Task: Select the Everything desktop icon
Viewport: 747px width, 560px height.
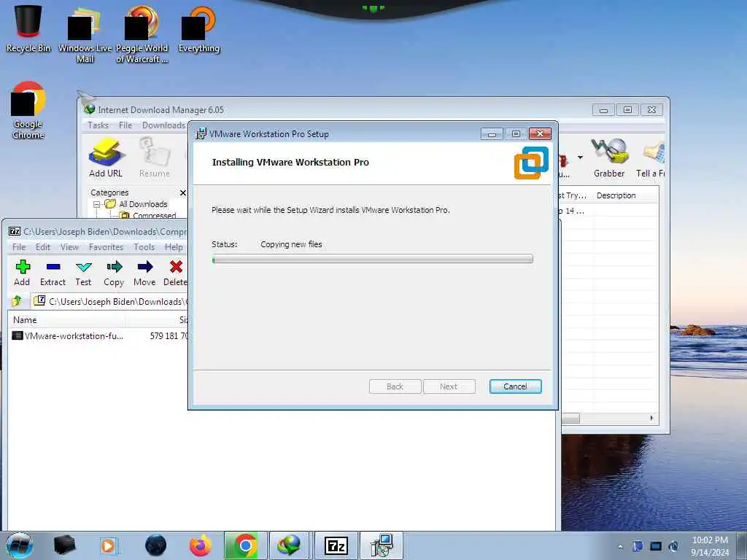Action: click(198, 28)
